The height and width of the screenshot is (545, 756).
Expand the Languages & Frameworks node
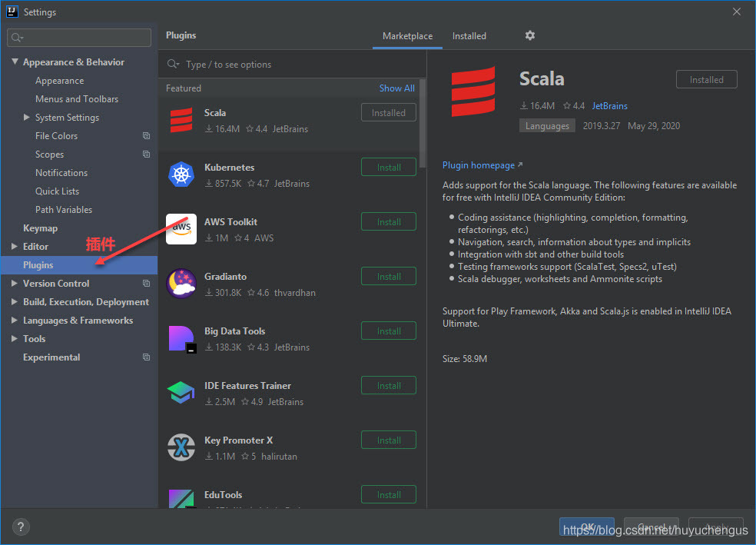pyautogui.click(x=15, y=321)
